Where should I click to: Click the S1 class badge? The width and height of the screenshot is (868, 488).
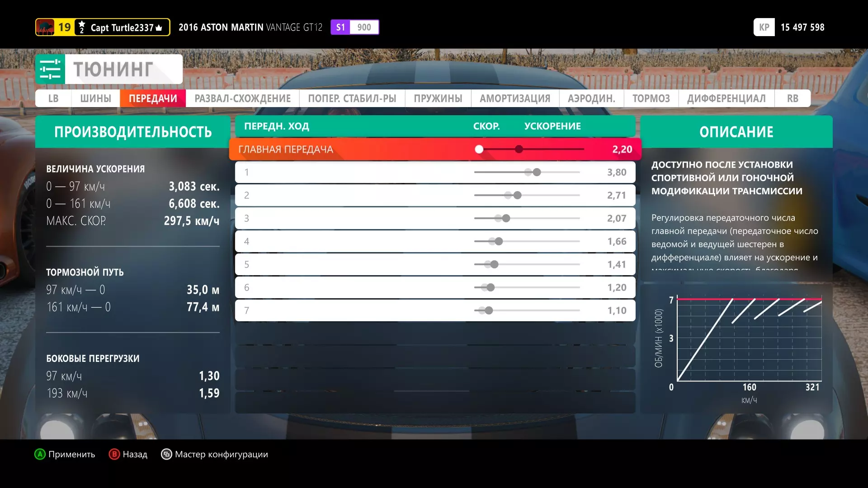point(340,27)
